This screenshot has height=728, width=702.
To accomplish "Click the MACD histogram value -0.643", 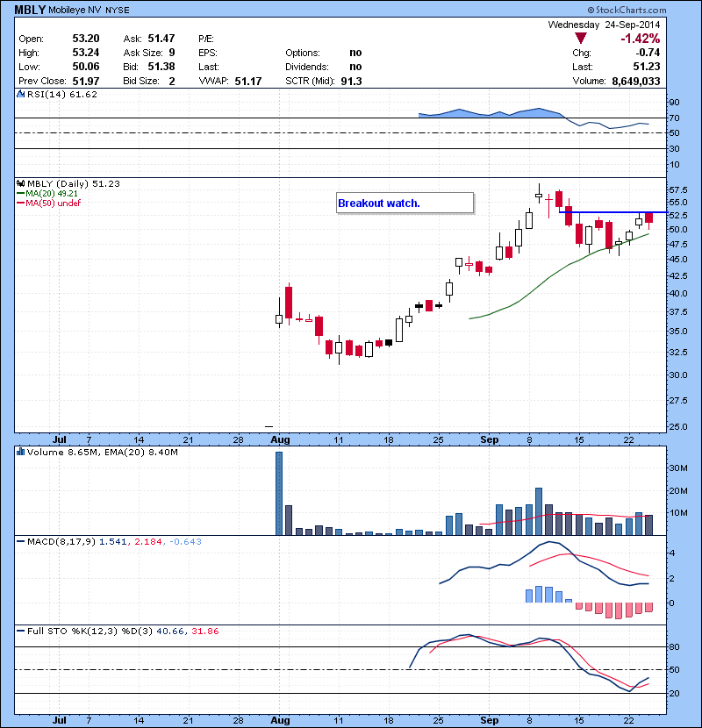I will (185, 542).
